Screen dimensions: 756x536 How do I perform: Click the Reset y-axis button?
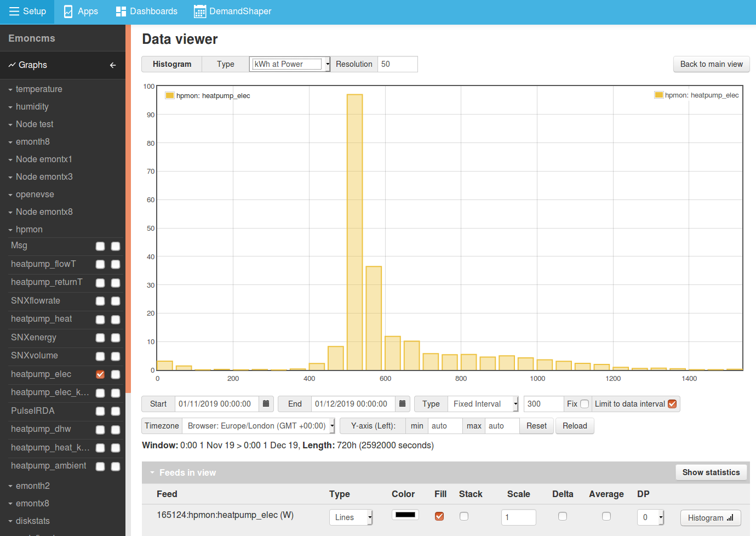(x=537, y=426)
